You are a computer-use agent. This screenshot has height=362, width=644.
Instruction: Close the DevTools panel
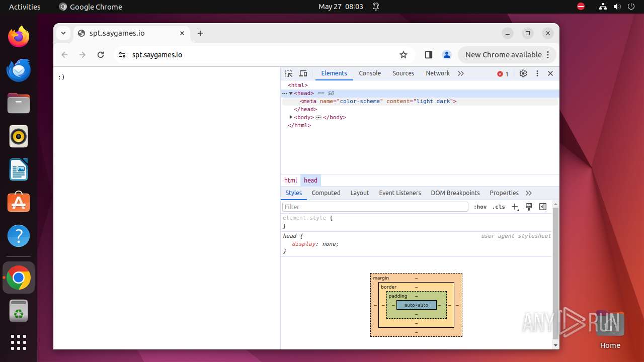tap(550, 73)
